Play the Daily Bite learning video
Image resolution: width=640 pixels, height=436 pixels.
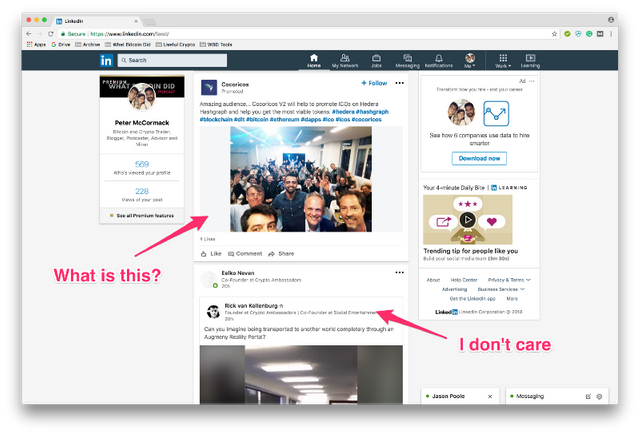coord(467,220)
